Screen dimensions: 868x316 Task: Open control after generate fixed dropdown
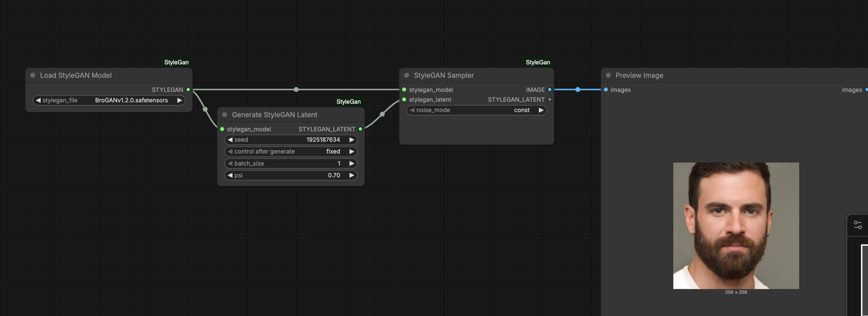(291, 152)
